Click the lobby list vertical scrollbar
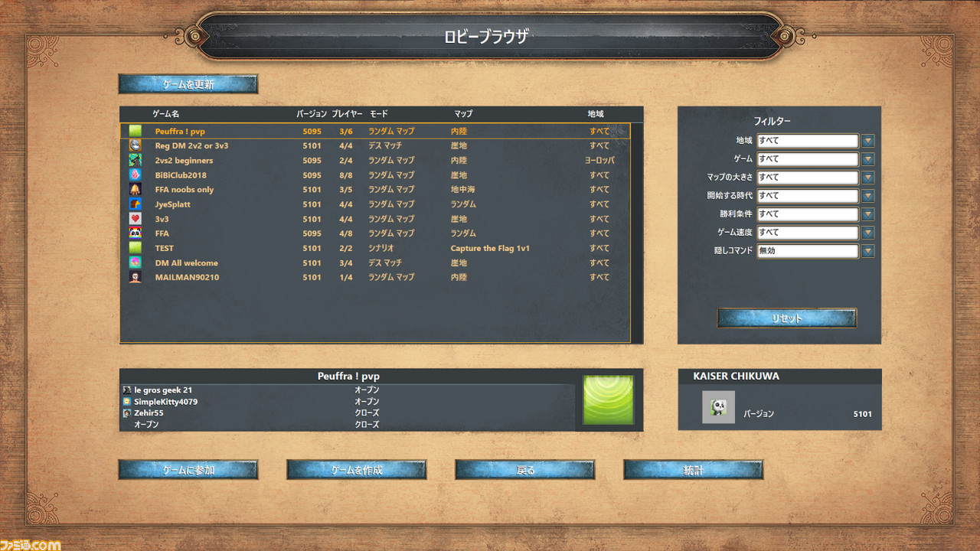Image resolution: width=980 pixels, height=551 pixels. 636,233
